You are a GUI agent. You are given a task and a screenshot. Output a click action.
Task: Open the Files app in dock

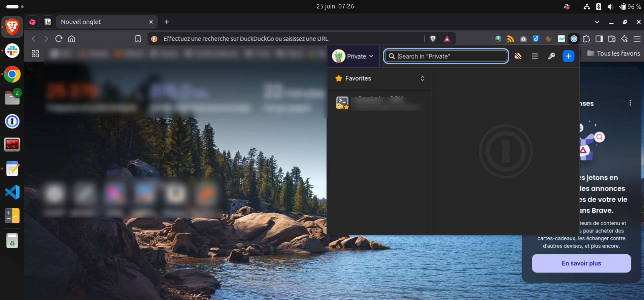[x=12, y=98]
